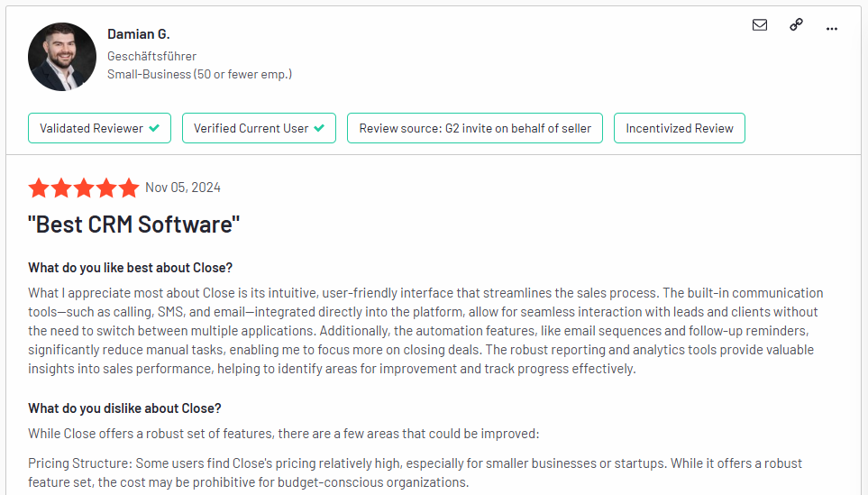The width and height of the screenshot is (868, 495).
Task: Click the second rating star
Action: click(x=61, y=188)
